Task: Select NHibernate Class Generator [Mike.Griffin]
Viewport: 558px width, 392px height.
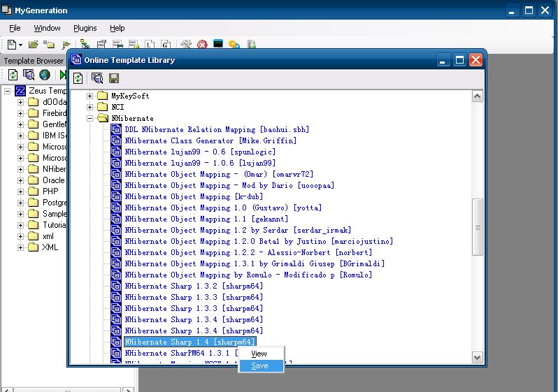Action: [x=210, y=140]
